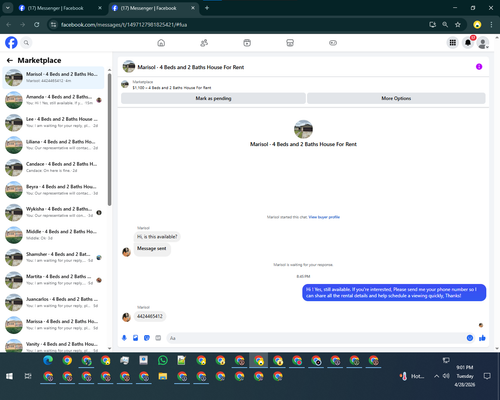
Task: Click the listing thumbnail in chat center
Action: coord(303,129)
